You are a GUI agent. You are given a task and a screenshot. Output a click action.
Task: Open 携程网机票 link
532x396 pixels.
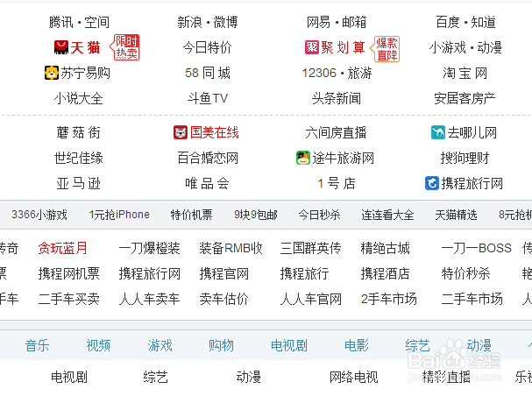tap(69, 273)
